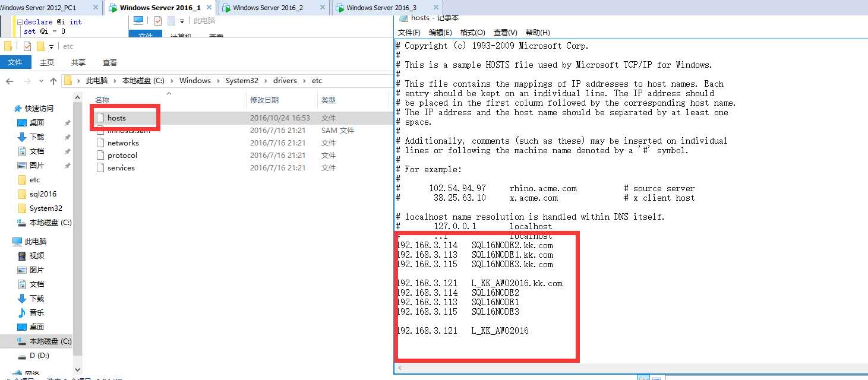The width and height of the screenshot is (868, 380).
Task: Click the D (D:) drive icon
Action: point(22,356)
